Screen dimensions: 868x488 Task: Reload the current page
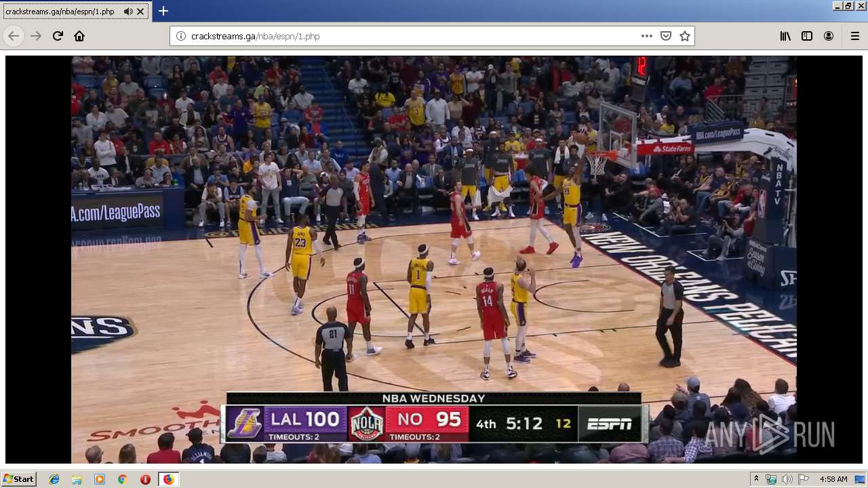(x=58, y=36)
